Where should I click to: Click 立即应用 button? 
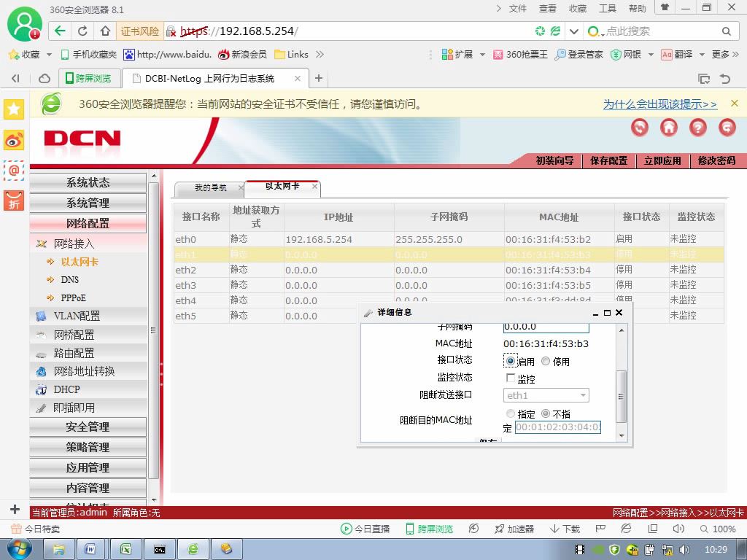pyautogui.click(x=662, y=160)
